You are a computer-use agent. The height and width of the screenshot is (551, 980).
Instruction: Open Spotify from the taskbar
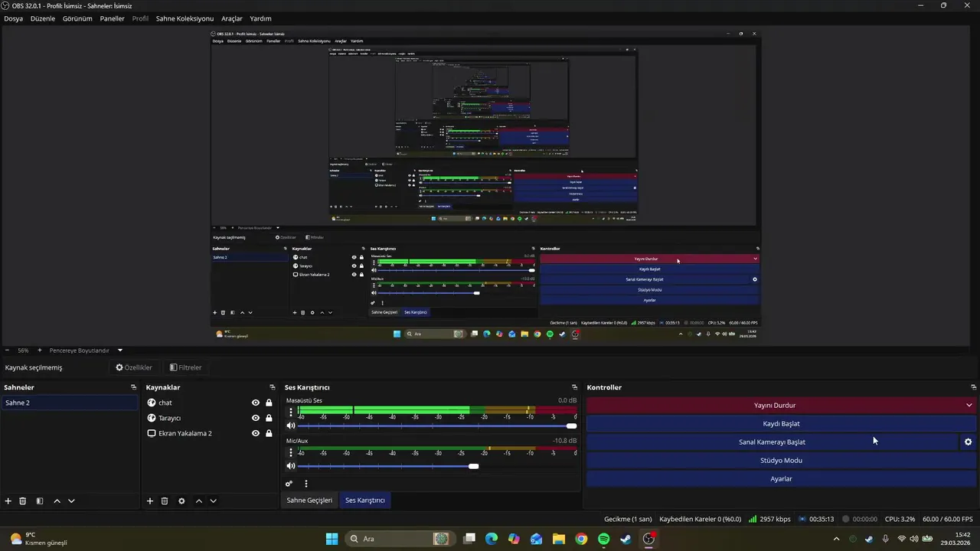tap(603, 539)
